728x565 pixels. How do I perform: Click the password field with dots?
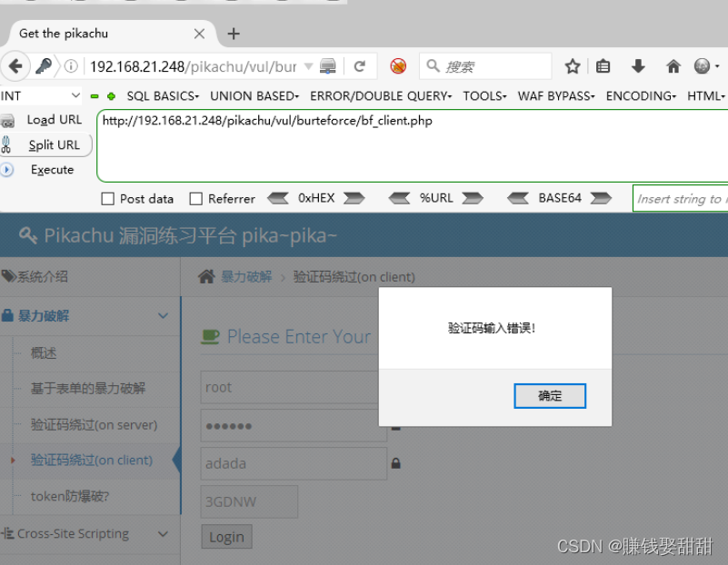pyautogui.click(x=294, y=425)
